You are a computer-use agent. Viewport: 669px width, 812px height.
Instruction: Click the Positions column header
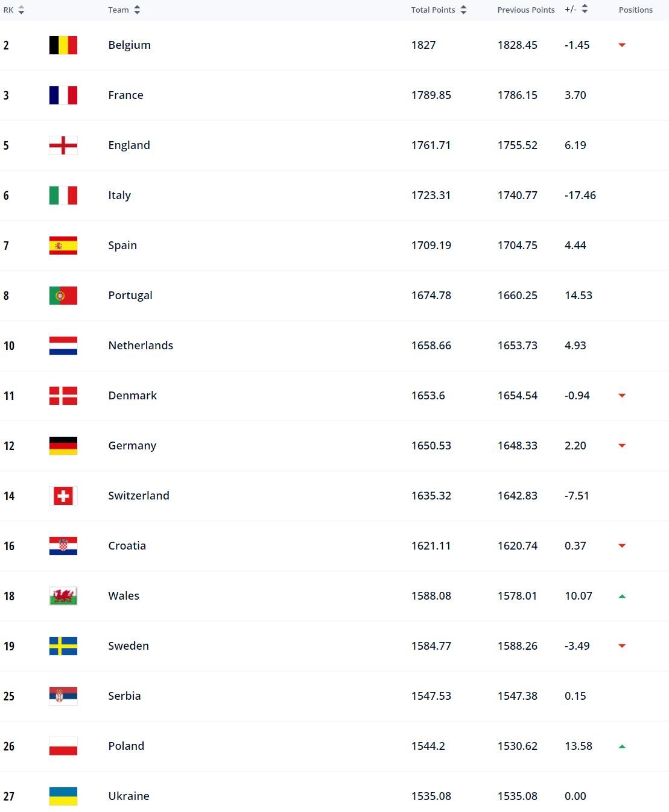[635, 10]
